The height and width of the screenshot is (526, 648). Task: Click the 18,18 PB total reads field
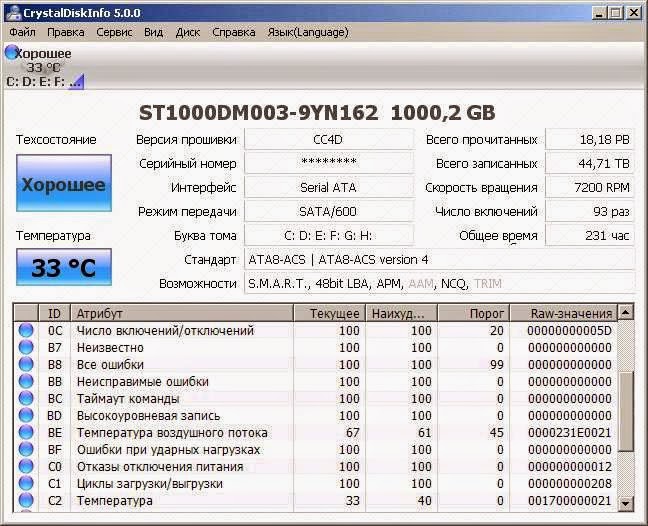coord(590,139)
